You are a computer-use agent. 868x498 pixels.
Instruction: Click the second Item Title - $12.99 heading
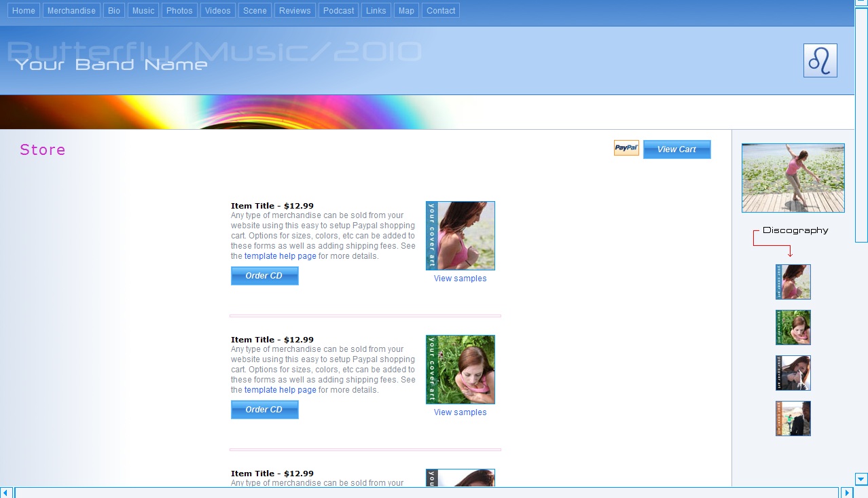click(272, 340)
